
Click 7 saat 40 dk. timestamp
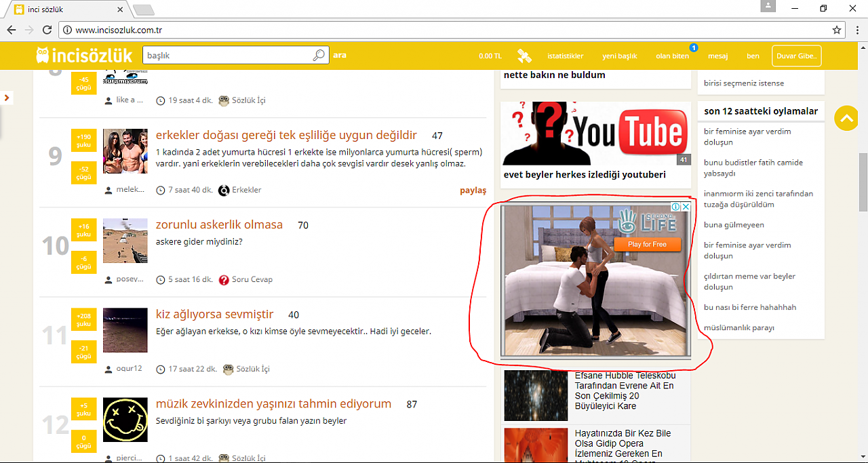pos(190,190)
